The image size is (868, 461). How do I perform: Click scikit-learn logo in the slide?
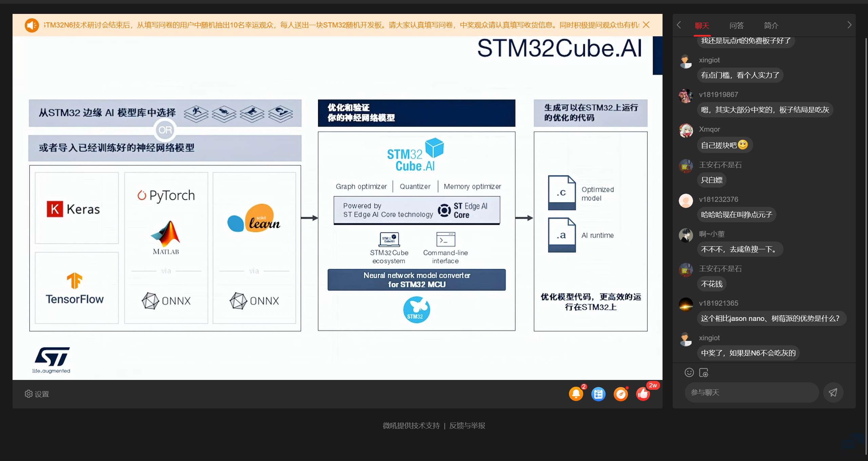pyautogui.click(x=254, y=218)
